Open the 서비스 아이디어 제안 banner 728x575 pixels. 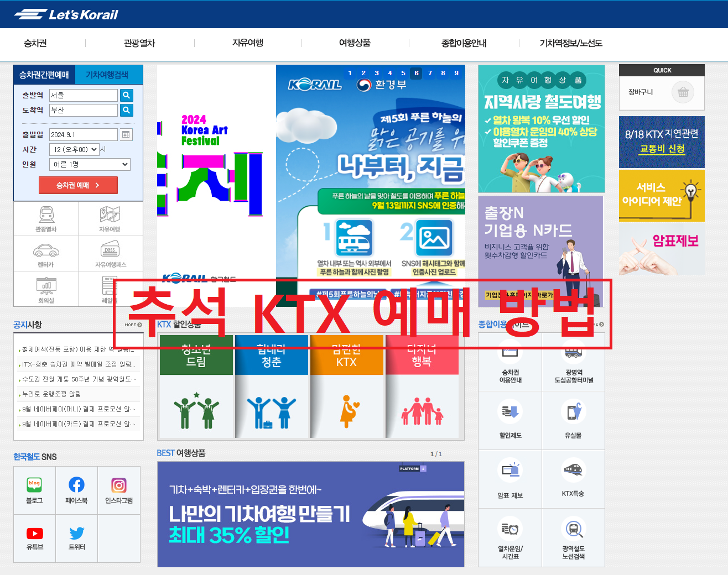[x=662, y=195]
